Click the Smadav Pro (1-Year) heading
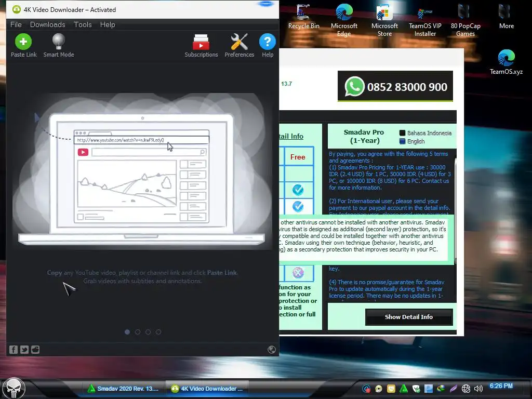The height and width of the screenshot is (399, 532). click(364, 137)
